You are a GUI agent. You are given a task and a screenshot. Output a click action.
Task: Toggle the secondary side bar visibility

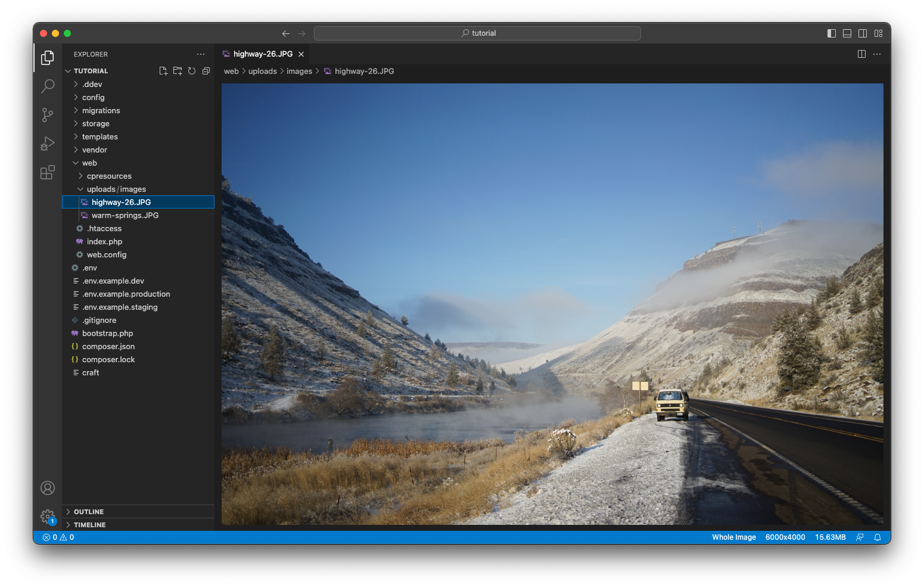point(863,33)
